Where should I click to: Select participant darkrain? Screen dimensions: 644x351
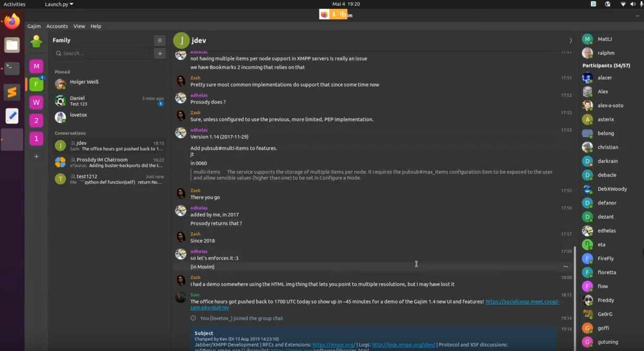[607, 161]
